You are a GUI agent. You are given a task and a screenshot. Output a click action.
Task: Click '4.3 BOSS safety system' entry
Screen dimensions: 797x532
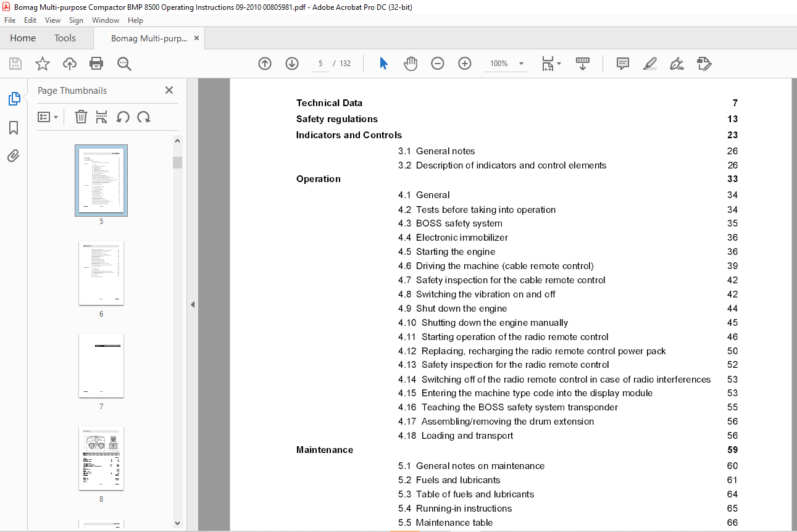(x=450, y=223)
